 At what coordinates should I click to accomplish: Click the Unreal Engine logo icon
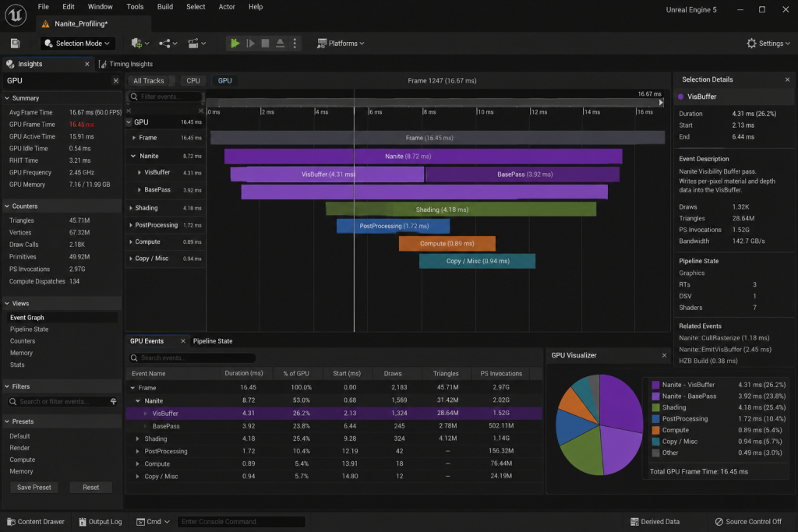pyautogui.click(x=16, y=15)
